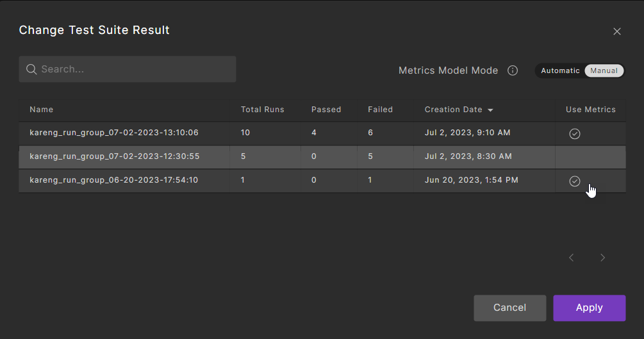644x339 pixels.
Task: Go to the next page of results
Action: [602, 258]
